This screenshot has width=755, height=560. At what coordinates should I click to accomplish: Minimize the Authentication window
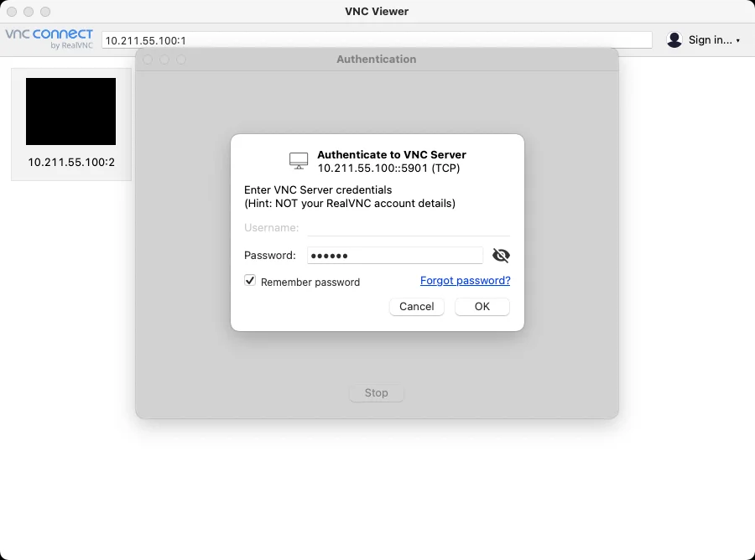pyautogui.click(x=164, y=60)
